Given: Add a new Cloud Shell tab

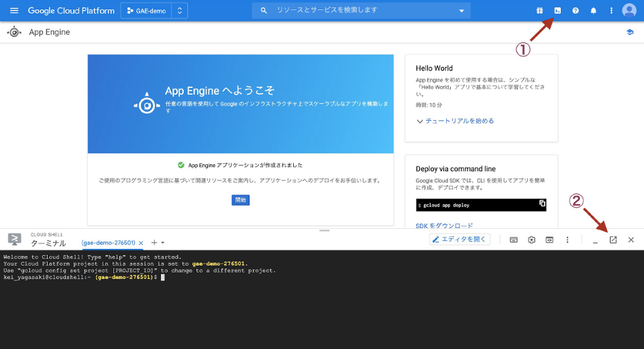Looking at the screenshot, I should tap(154, 242).
